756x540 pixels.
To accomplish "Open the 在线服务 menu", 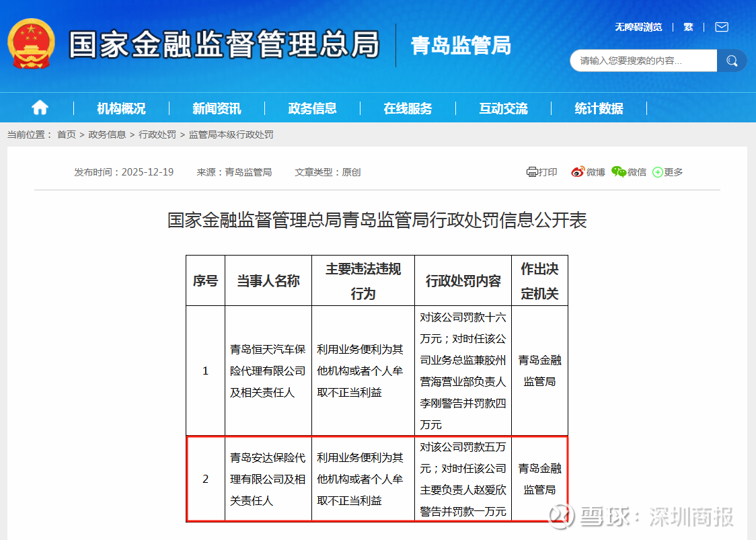I will (x=408, y=108).
